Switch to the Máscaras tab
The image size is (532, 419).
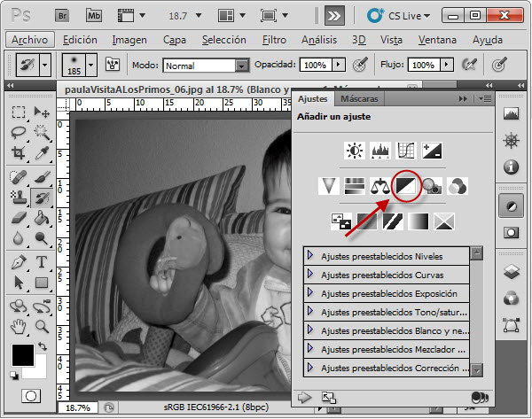pyautogui.click(x=359, y=98)
